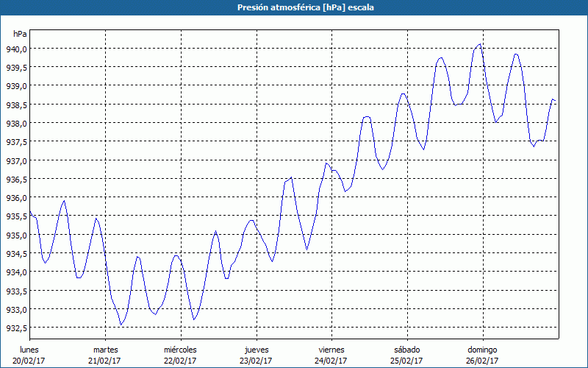Click the highest pressure peak near 940 hPa

pyautogui.click(x=480, y=44)
